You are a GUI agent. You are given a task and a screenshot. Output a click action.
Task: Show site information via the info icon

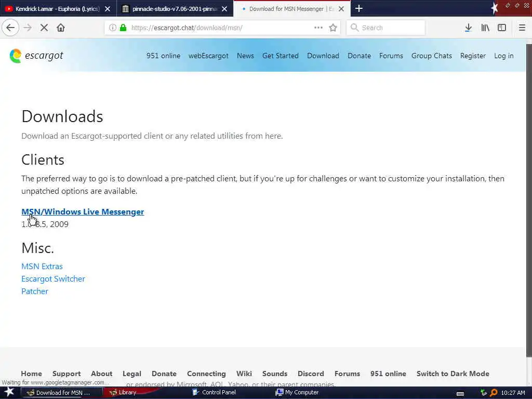(112, 28)
